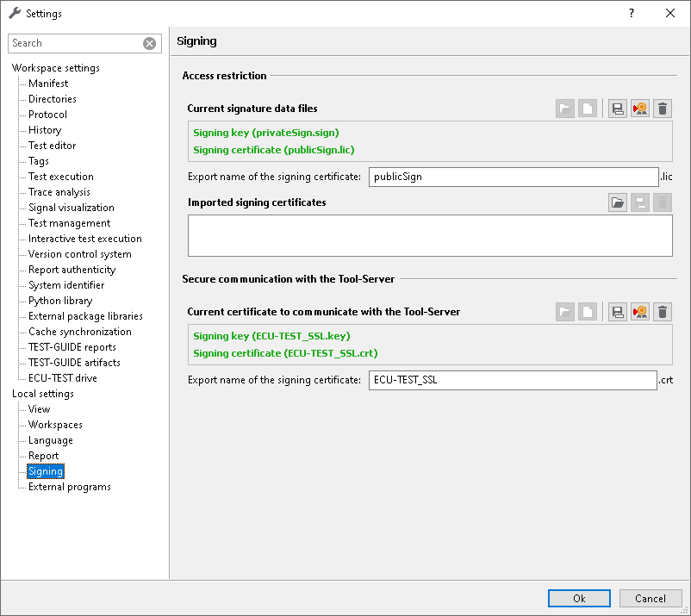Open Version control system settings
Image resolution: width=691 pixels, height=616 pixels.
(80, 254)
